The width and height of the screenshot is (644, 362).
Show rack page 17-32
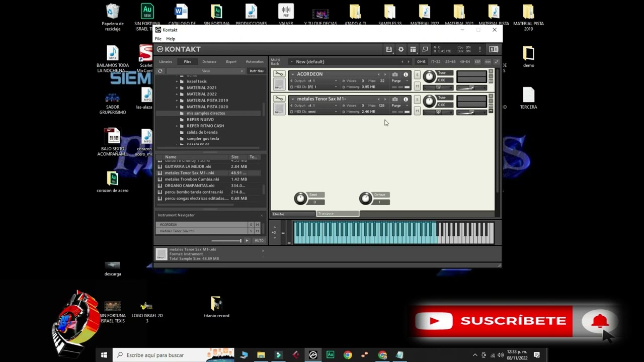(436, 62)
